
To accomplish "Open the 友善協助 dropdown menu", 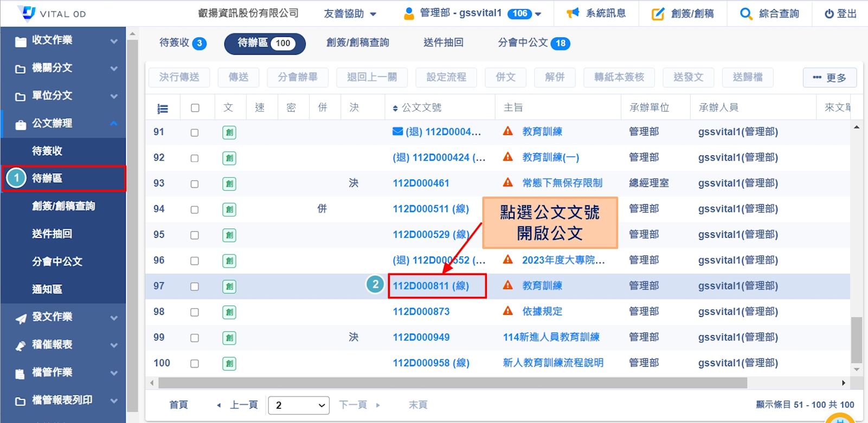I will click(350, 14).
